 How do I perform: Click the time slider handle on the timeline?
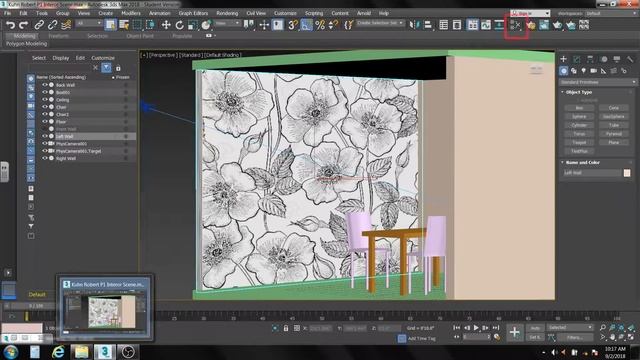[x=27, y=316]
